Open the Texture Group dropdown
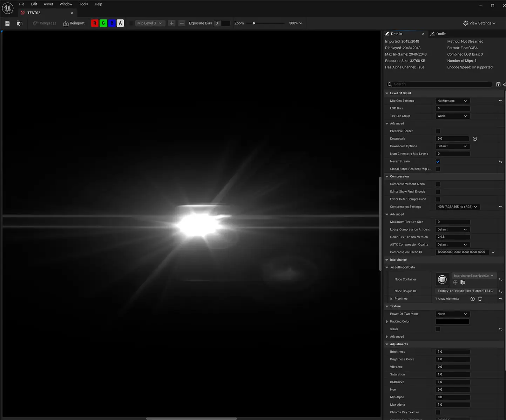This screenshot has width=506, height=420. tap(452, 116)
